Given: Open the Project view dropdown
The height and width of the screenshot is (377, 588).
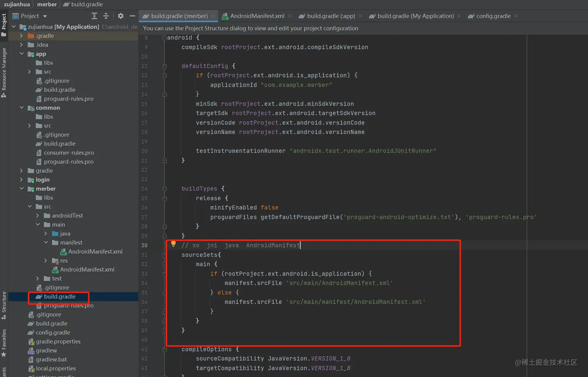Looking at the screenshot, I should pyautogui.click(x=45, y=16).
